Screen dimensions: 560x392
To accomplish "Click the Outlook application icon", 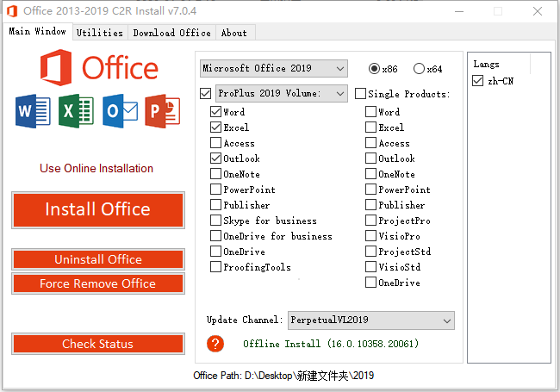I will [x=120, y=111].
